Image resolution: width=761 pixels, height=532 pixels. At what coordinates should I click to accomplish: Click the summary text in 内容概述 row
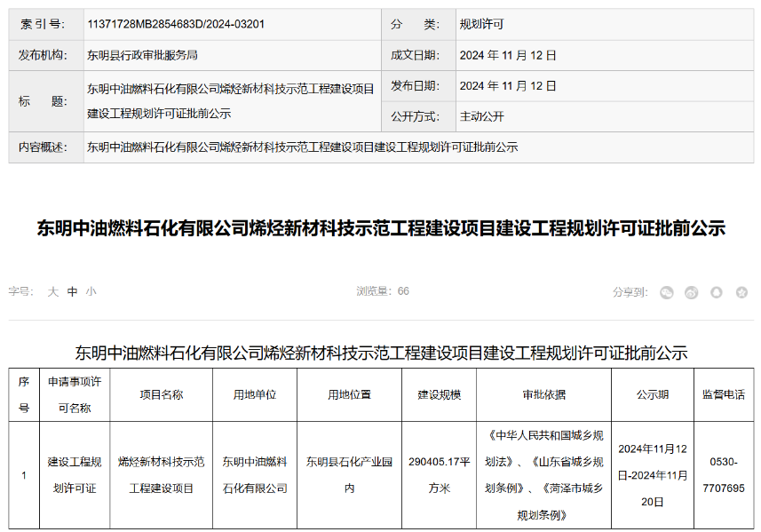coord(303,147)
